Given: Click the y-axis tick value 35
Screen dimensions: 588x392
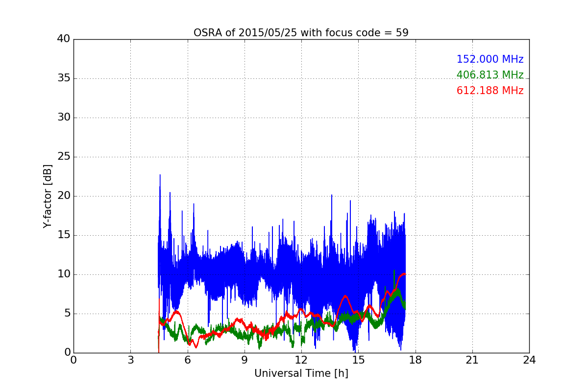Looking at the screenshot, I should pyautogui.click(x=64, y=78).
